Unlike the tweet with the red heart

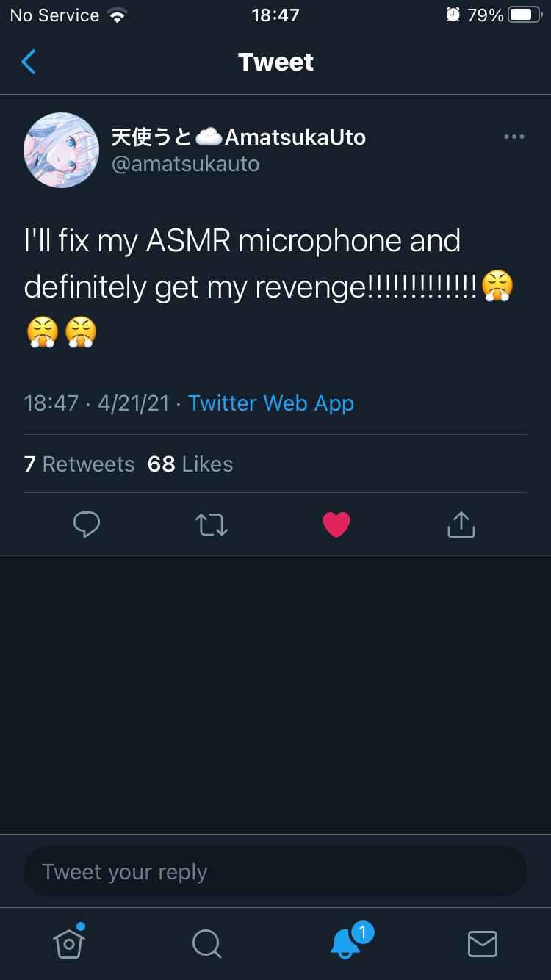pos(336,525)
